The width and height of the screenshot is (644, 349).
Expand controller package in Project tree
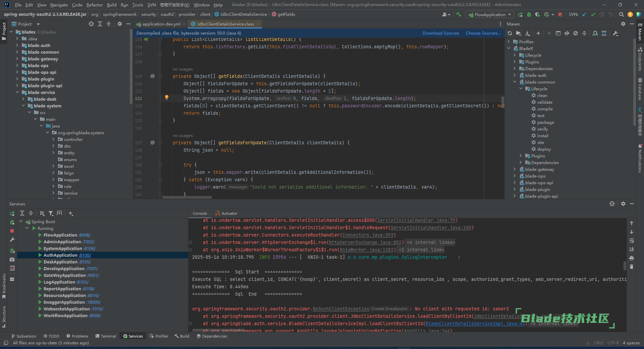[x=53, y=139]
